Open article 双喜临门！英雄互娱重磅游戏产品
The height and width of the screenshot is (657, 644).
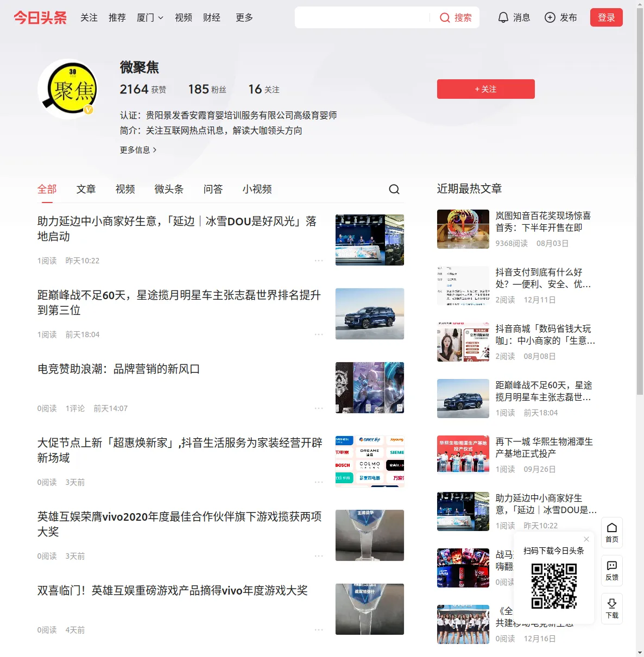(x=173, y=591)
